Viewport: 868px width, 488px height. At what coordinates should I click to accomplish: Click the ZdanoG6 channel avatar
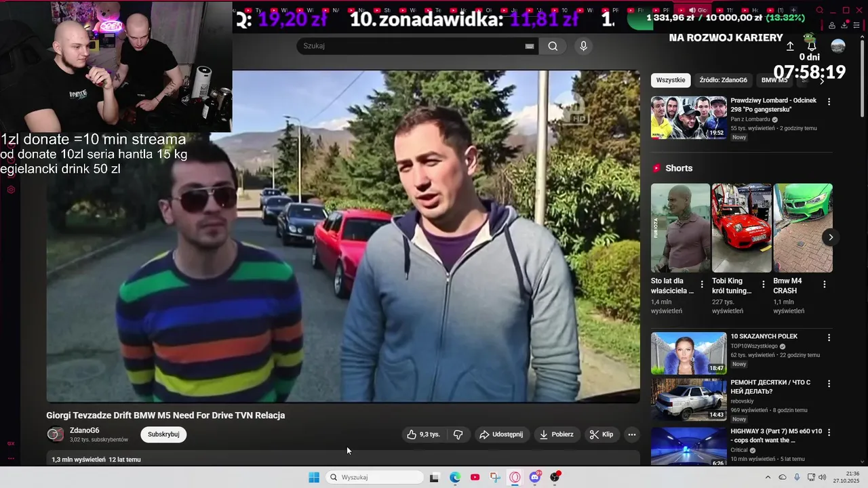tap(56, 434)
